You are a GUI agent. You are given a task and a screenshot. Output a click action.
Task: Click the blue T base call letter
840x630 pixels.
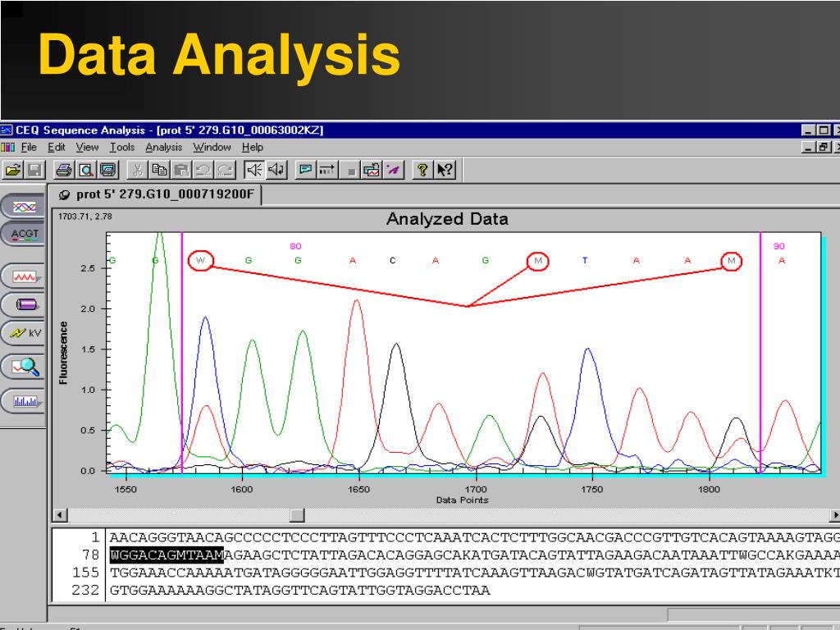click(x=584, y=260)
